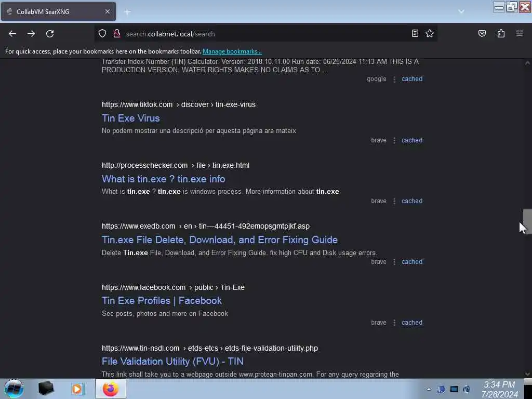Bookmark this page with star icon
Screen dimensions: 532x399
click(430, 34)
